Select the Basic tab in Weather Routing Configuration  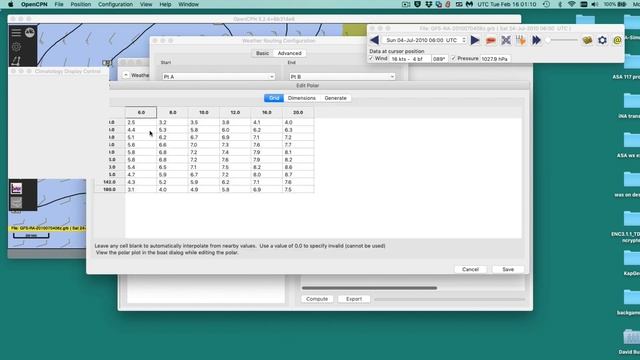(262, 53)
